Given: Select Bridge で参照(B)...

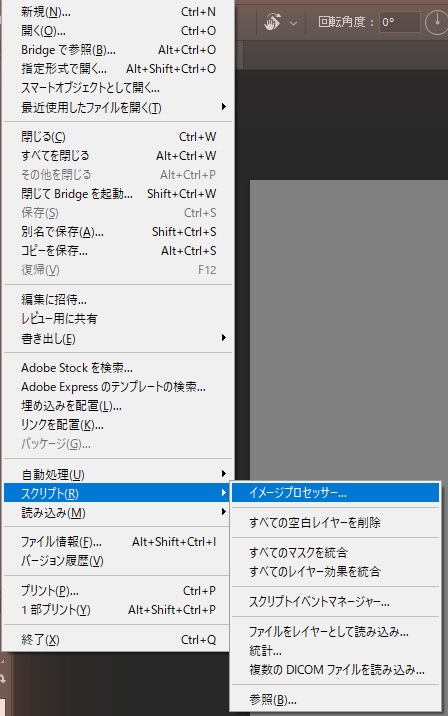Looking at the screenshot, I should point(118,50).
